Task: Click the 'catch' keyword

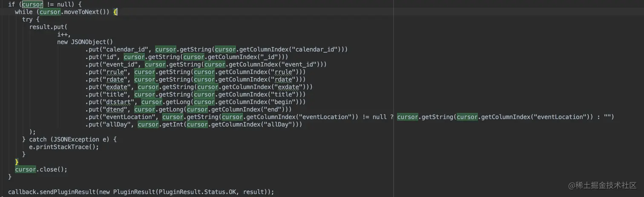Action: click(x=38, y=139)
